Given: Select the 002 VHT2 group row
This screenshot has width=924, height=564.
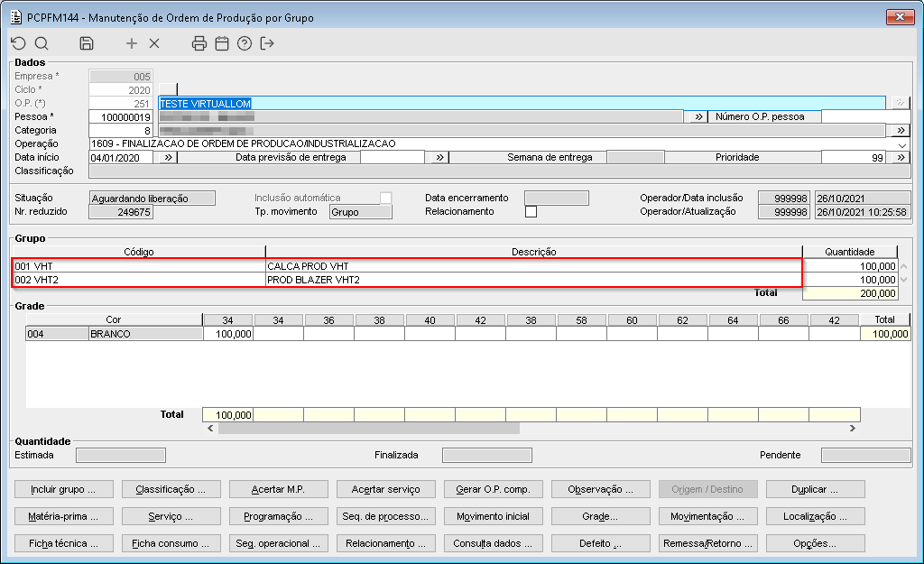Looking at the screenshot, I should click(x=456, y=280).
